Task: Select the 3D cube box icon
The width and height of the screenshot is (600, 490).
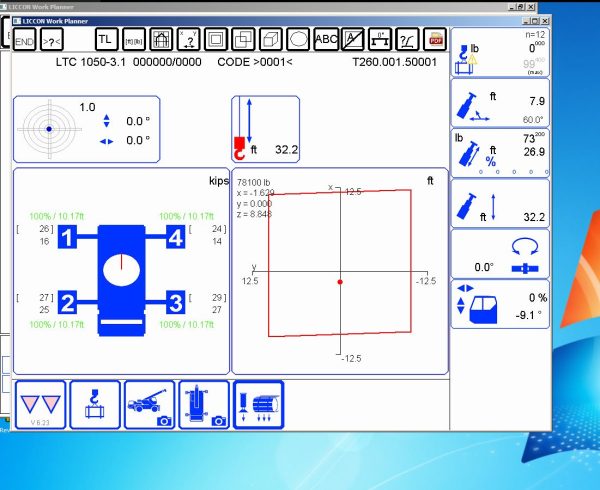Action: click(x=271, y=39)
